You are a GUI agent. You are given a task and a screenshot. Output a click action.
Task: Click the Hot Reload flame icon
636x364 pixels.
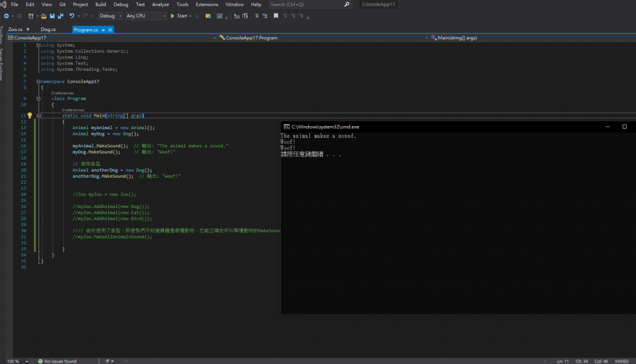click(197, 16)
